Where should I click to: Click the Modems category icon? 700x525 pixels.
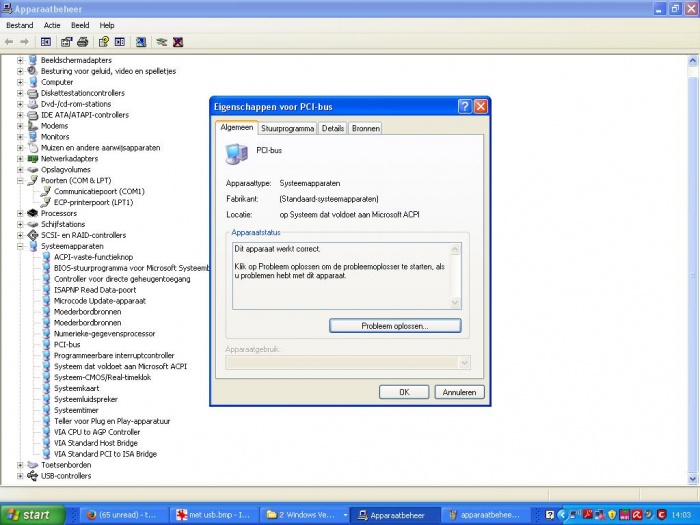pyautogui.click(x=33, y=126)
